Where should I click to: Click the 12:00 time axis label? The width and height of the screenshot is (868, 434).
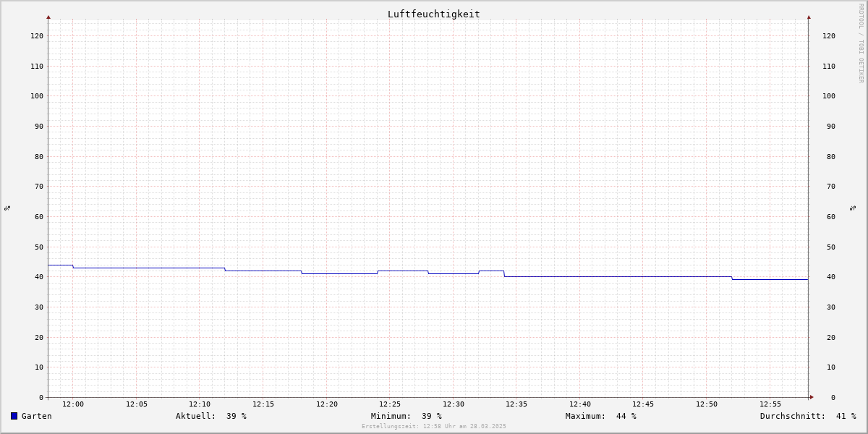point(73,404)
